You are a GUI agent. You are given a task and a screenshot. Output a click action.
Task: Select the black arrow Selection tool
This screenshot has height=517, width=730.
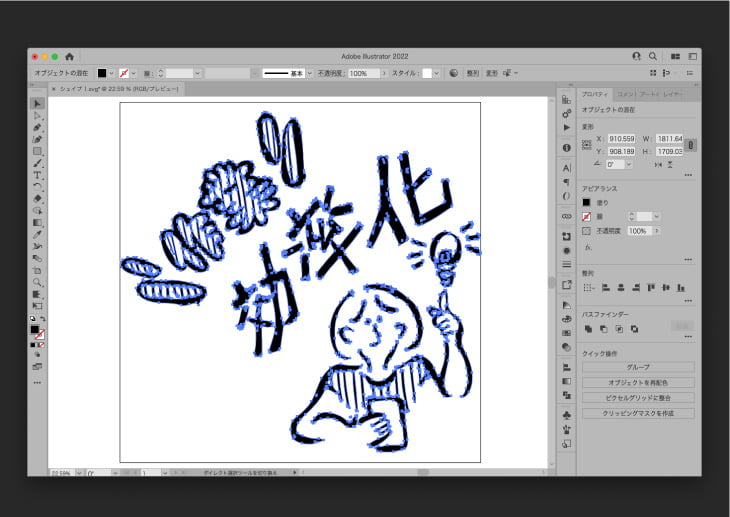coord(38,104)
